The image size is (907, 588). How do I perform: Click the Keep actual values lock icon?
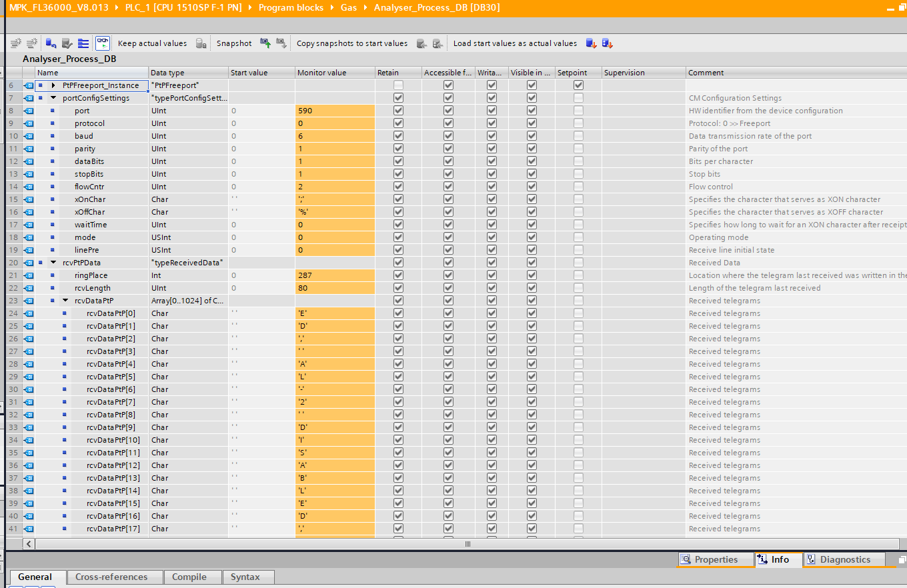click(200, 43)
